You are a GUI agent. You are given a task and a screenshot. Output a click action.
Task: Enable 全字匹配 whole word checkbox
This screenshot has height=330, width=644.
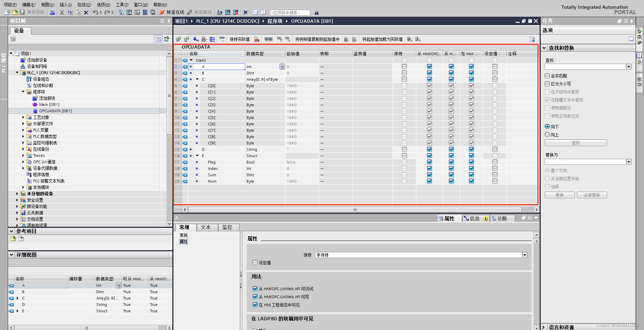pyautogui.click(x=547, y=76)
